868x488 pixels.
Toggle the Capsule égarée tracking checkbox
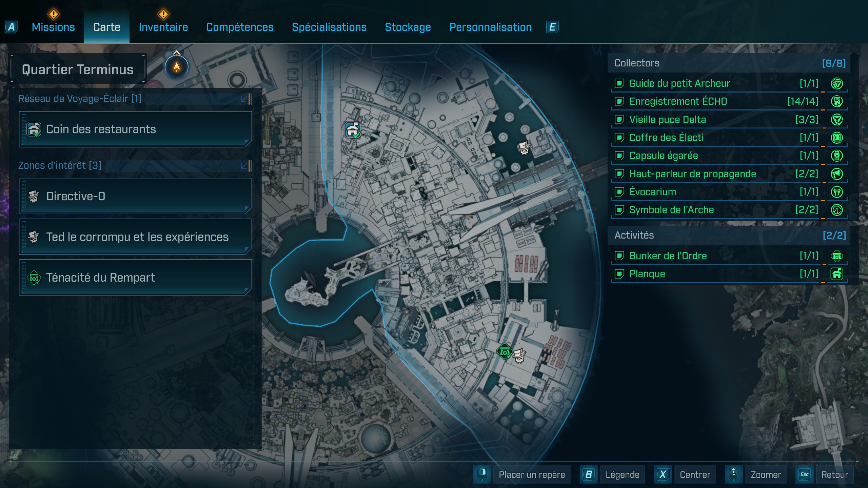click(x=619, y=156)
